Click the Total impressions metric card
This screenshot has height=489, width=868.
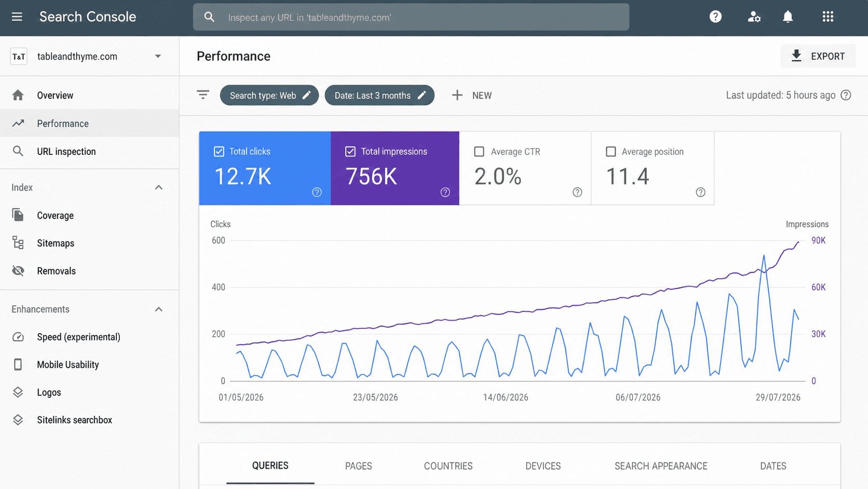pos(395,168)
